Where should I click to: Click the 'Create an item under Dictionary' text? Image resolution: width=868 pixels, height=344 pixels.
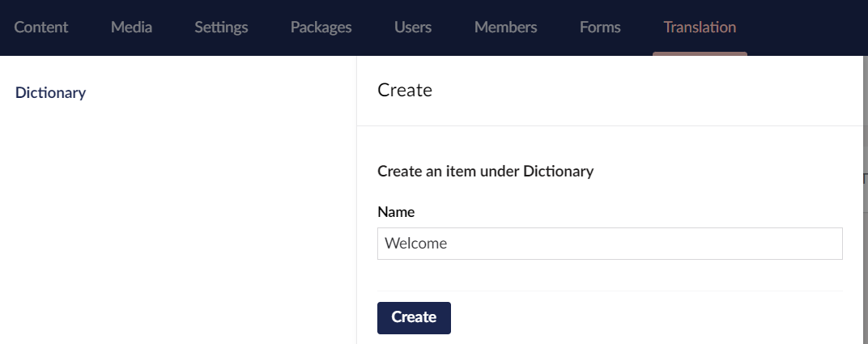point(485,171)
